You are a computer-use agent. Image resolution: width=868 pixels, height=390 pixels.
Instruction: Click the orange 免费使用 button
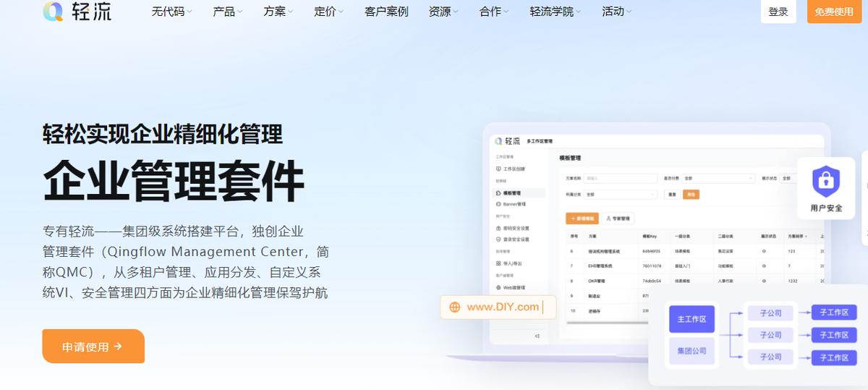[x=834, y=12]
